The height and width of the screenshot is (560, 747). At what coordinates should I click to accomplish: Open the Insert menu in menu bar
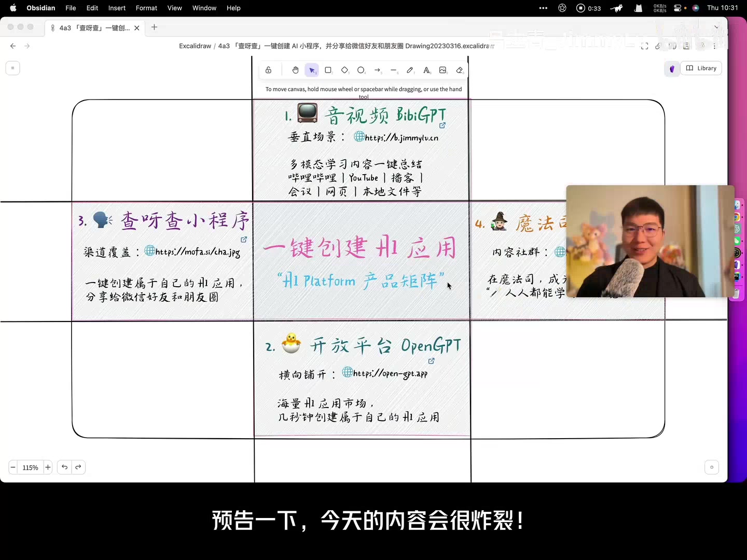point(117,8)
